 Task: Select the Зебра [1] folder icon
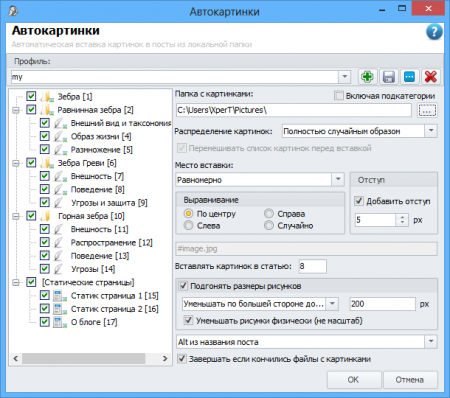[x=47, y=97]
